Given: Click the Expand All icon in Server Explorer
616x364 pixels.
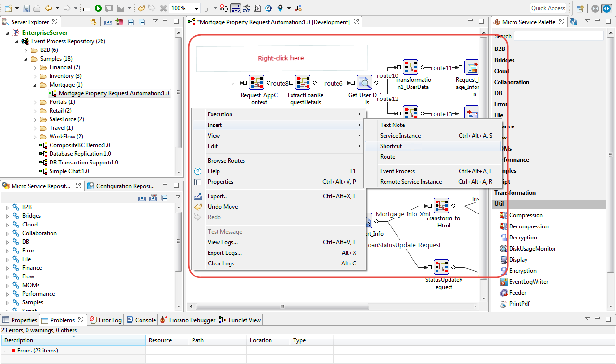Looking at the screenshot, I should [x=131, y=22].
